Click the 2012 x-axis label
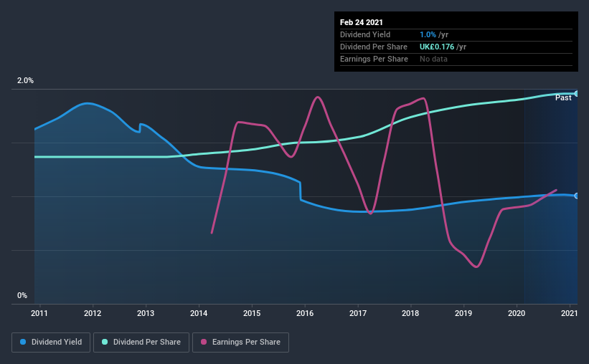Screen dimensions: 589x364 pyautogui.click(x=93, y=313)
